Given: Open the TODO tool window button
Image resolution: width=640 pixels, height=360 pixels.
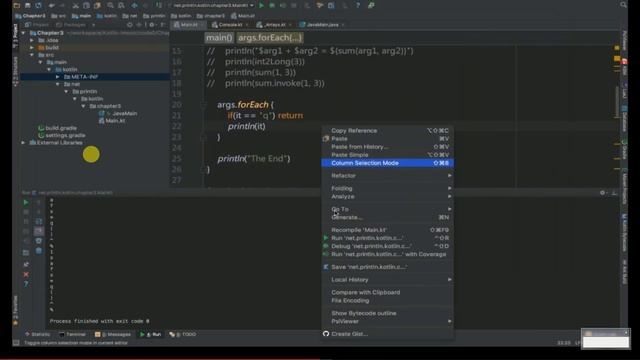Looking at the screenshot, I should [183, 334].
